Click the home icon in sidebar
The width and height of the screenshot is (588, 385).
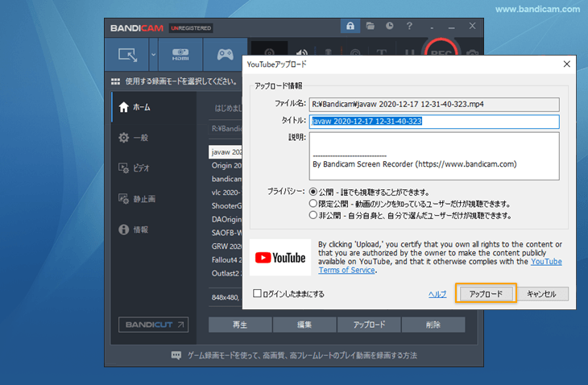[124, 107]
